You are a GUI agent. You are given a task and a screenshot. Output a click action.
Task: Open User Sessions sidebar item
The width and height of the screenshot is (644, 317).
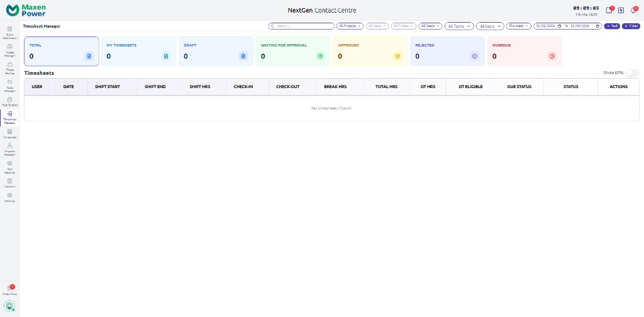(x=9, y=166)
